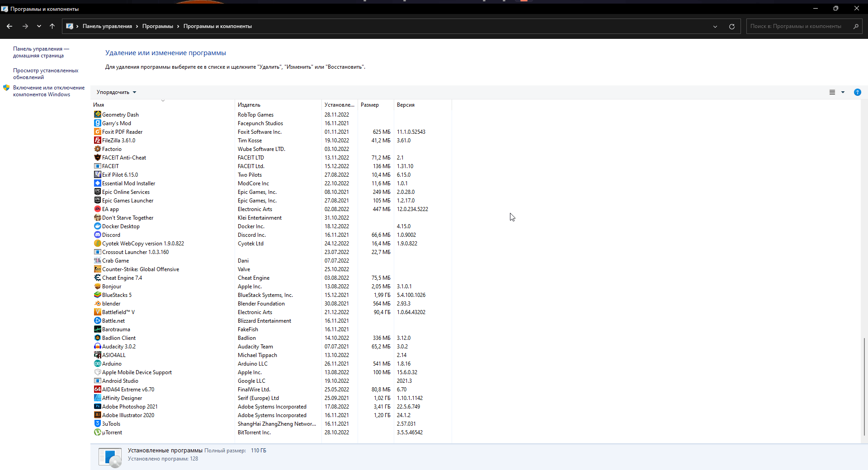Image resolution: width=868 pixels, height=470 pixels.
Task: Expand the view options dropdown arrow
Action: 843,92
